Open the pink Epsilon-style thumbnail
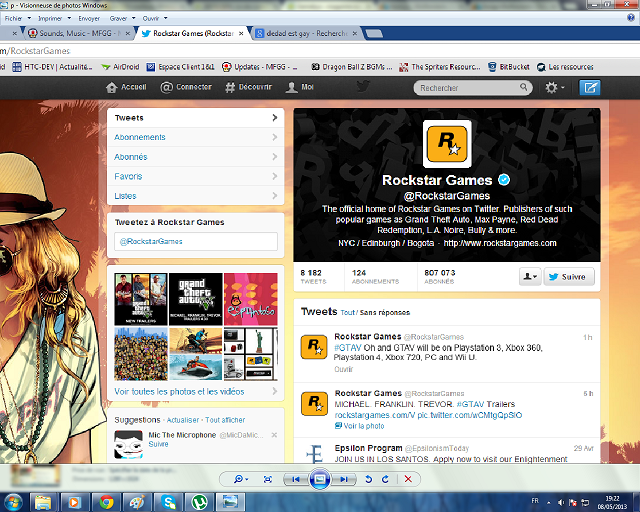Image resolution: width=640 pixels, height=512 pixels. tap(251, 299)
